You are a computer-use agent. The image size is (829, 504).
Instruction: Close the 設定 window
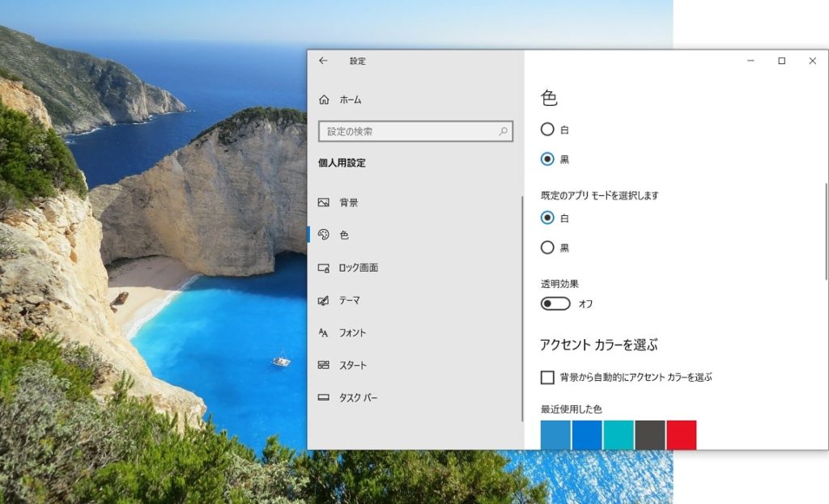click(813, 61)
